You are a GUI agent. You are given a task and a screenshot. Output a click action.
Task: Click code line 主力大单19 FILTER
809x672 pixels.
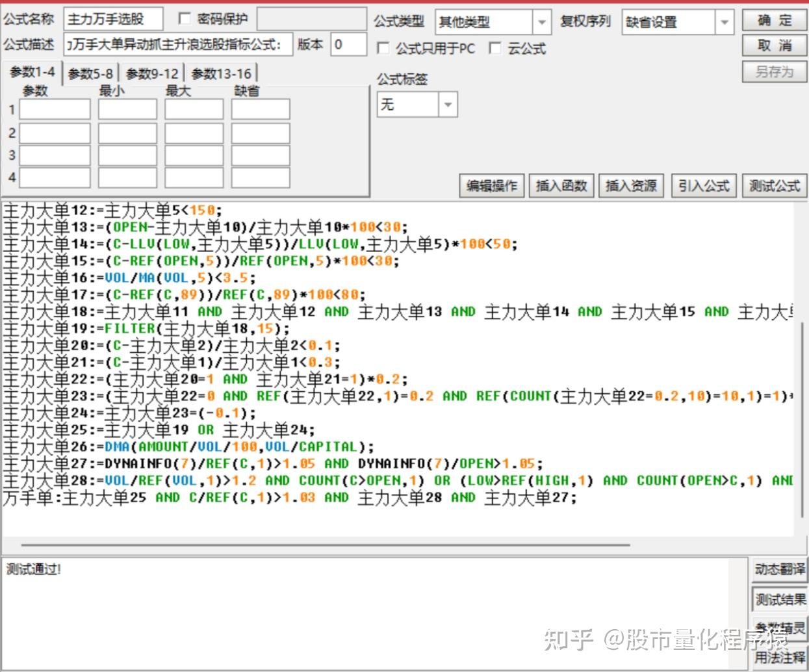click(x=146, y=328)
